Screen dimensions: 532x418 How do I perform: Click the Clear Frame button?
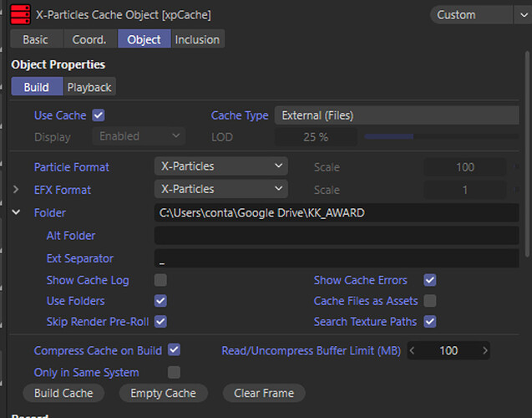tap(264, 393)
